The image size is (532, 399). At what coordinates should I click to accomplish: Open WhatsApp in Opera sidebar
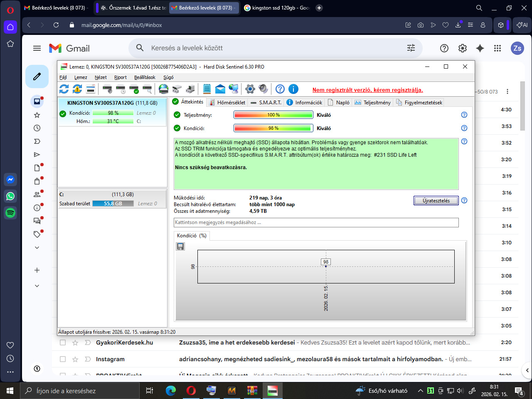[10, 196]
